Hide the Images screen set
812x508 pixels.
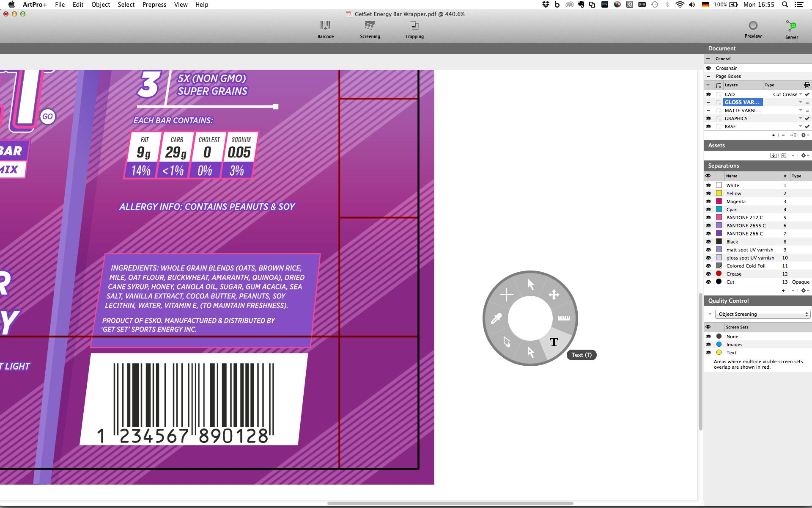(708, 345)
